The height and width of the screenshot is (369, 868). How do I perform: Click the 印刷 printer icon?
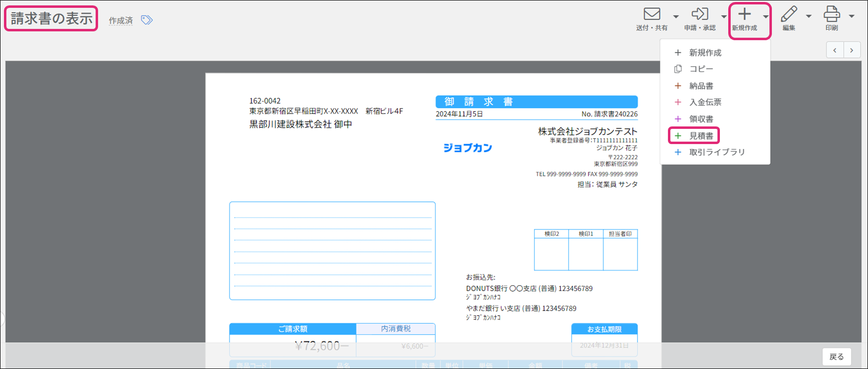pos(832,14)
